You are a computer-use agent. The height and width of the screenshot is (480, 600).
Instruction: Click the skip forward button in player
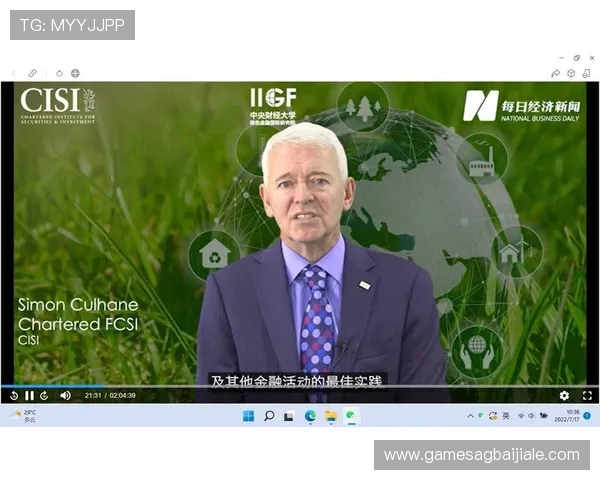pos(44,396)
